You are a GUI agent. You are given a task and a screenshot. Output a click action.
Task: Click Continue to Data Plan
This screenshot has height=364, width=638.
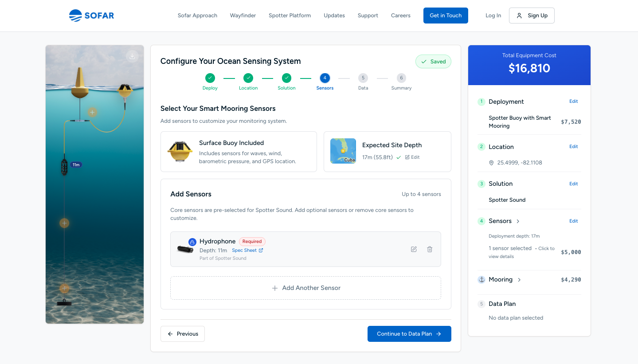[x=409, y=334]
